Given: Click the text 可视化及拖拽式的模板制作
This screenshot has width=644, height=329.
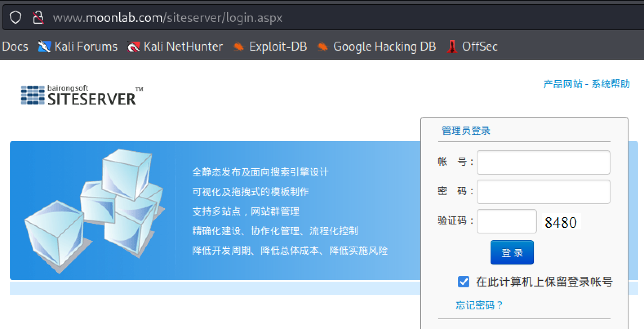Looking at the screenshot, I should point(251,192).
